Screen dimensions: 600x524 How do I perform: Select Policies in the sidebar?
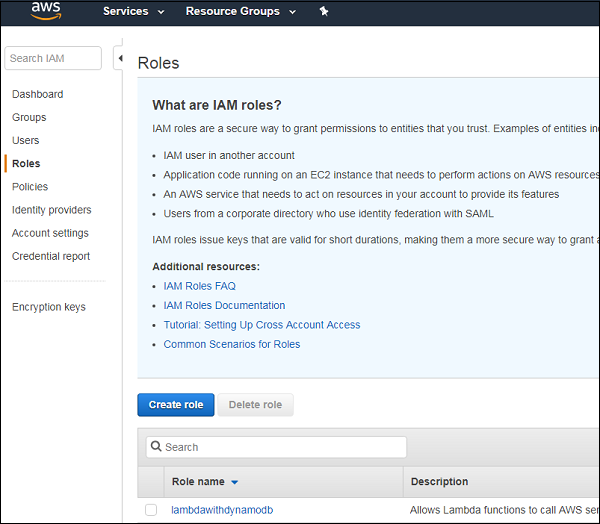pos(30,186)
